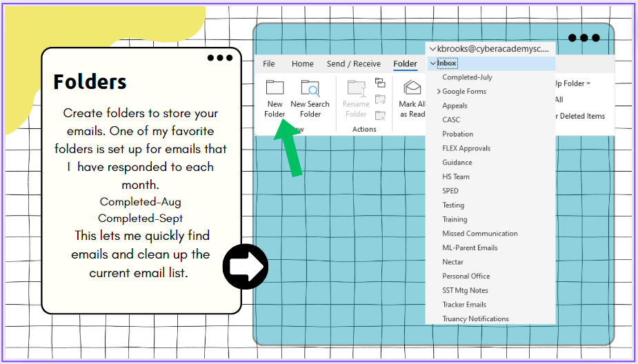
Task: Click the Completed-Aug text line
Action: (141, 202)
